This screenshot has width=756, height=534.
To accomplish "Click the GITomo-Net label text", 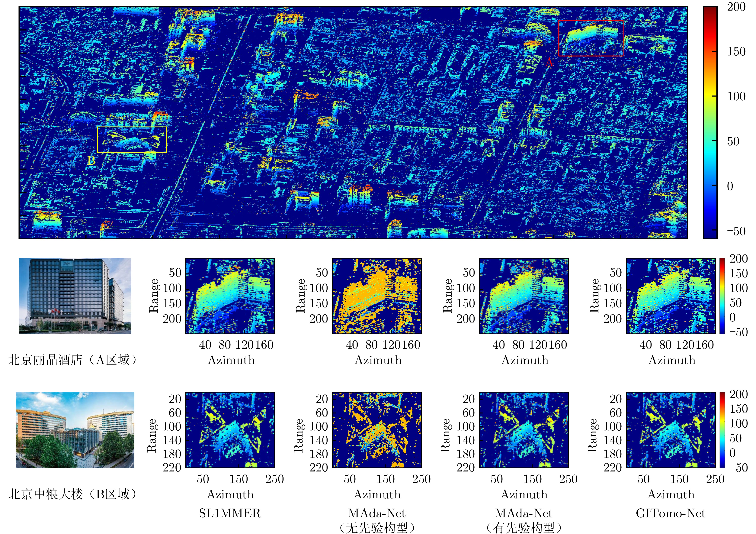I will [670, 513].
